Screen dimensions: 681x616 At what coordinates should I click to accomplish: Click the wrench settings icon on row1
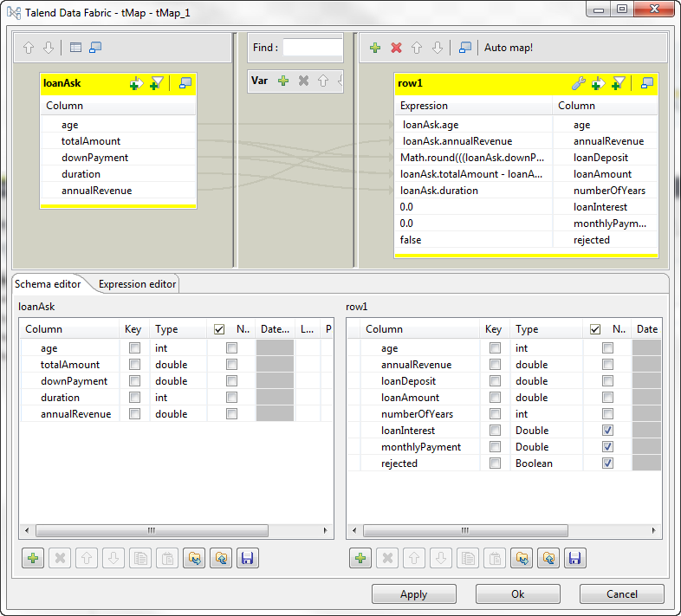[579, 83]
